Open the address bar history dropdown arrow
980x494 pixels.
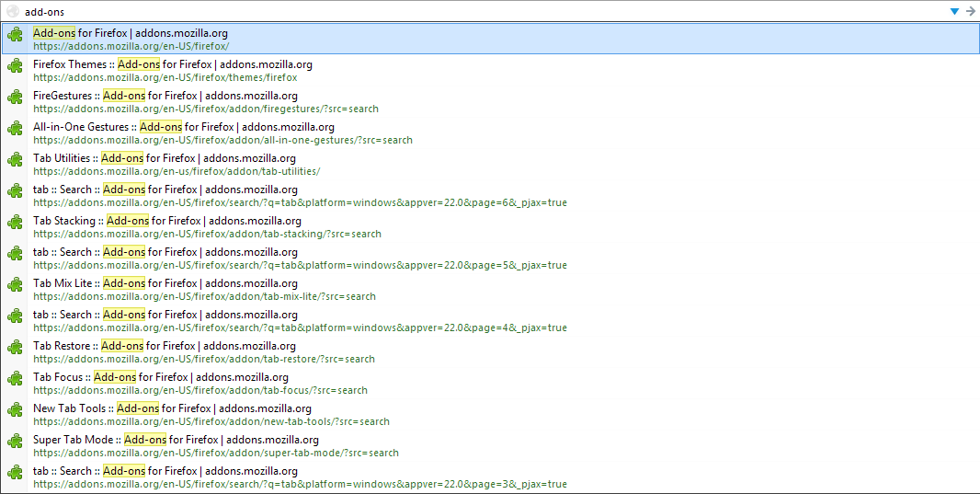click(954, 11)
